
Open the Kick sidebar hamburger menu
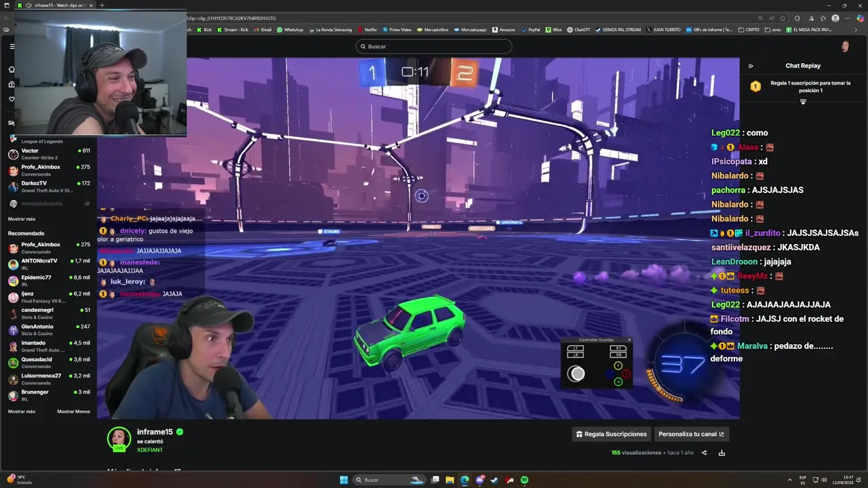tap(12, 47)
